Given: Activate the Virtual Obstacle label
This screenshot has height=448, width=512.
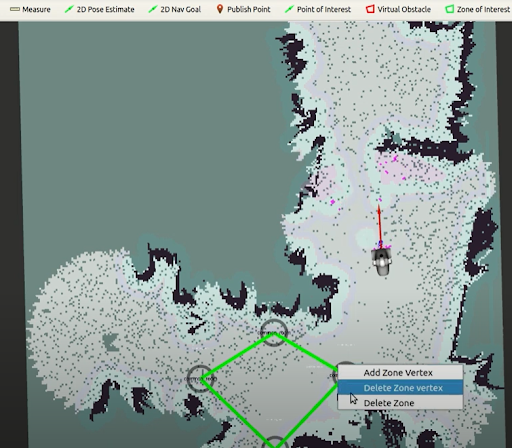Looking at the screenshot, I should click(x=404, y=9).
